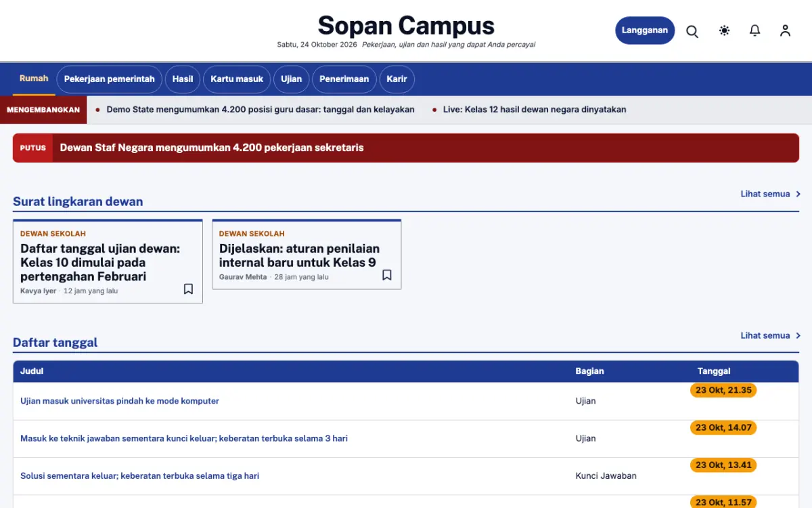
Task: Click the Daftar tanggal section heading
Action: tap(55, 343)
